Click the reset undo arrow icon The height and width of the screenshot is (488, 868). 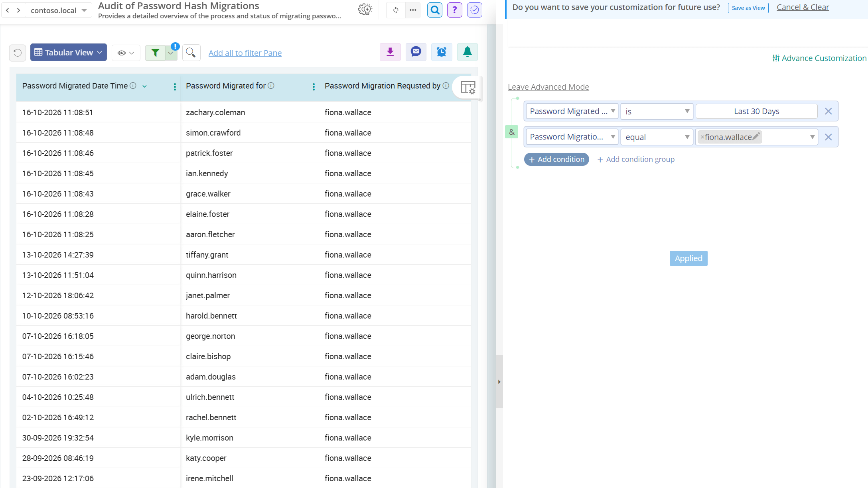coord(18,53)
